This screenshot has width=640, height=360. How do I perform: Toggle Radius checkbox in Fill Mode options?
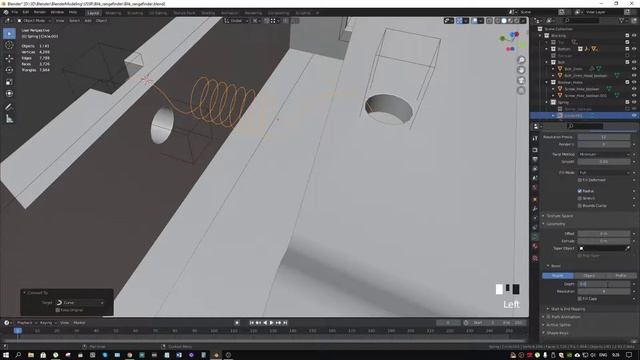[580, 191]
